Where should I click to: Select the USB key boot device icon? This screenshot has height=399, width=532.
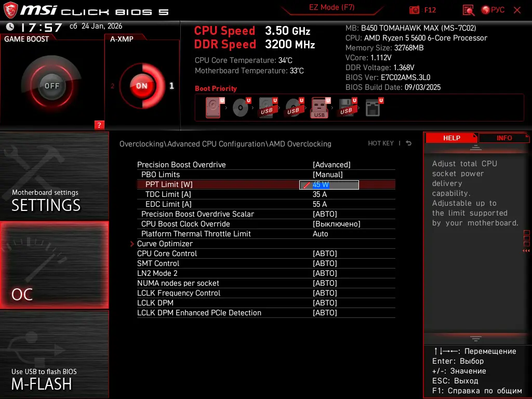pyautogui.click(x=320, y=108)
